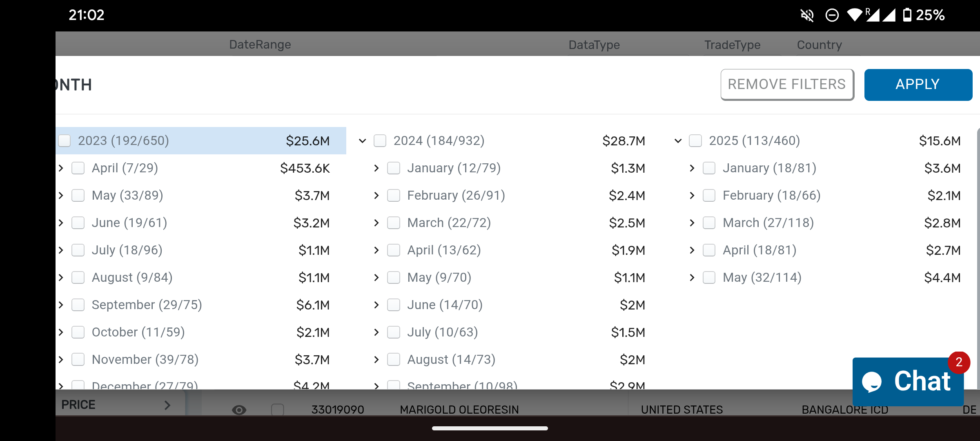
Task: Expand September (29/75) under 2023
Action: point(61,305)
